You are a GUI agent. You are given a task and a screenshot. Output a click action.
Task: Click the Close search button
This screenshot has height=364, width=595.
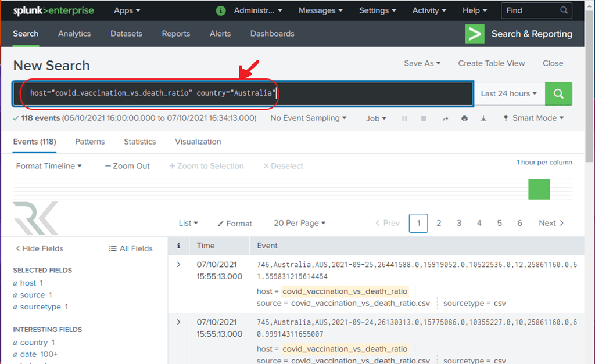[553, 63]
